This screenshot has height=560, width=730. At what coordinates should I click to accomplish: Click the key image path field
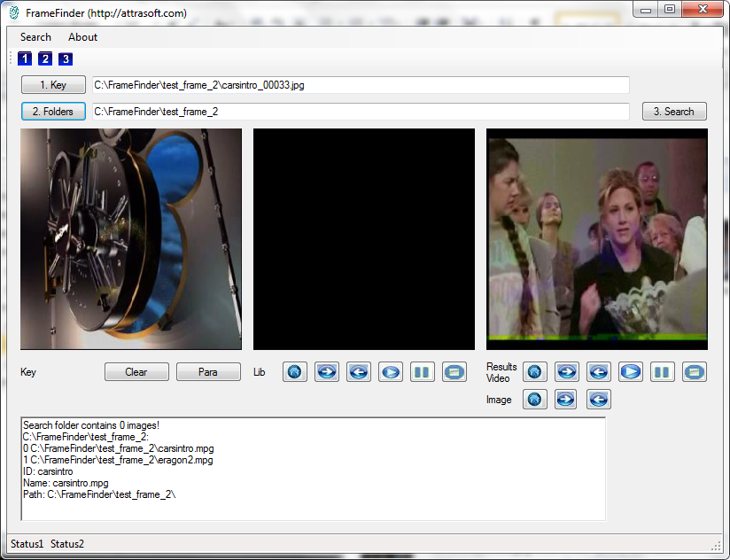[x=361, y=85]
